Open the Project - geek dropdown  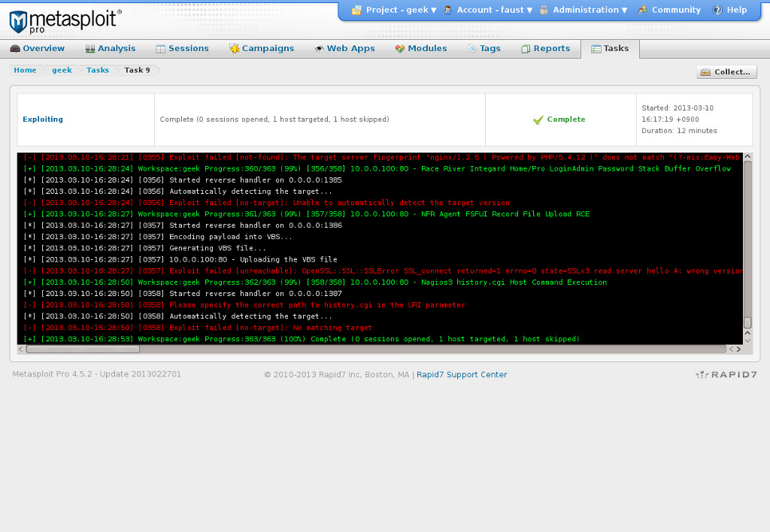402,10
